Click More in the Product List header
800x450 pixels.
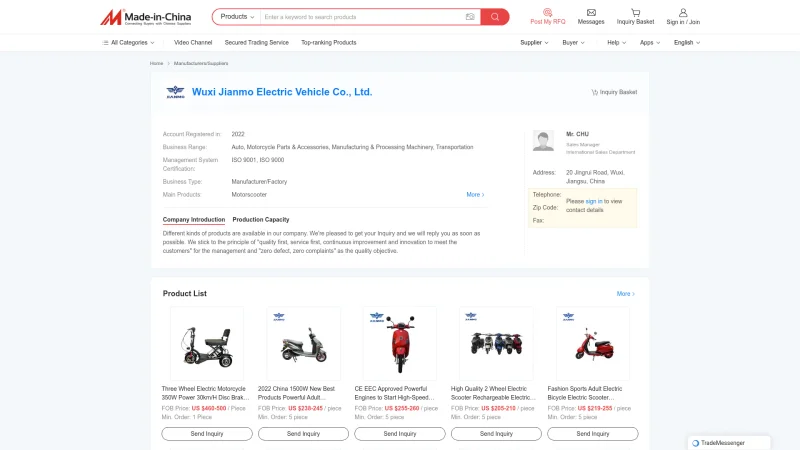click(626, 294)
